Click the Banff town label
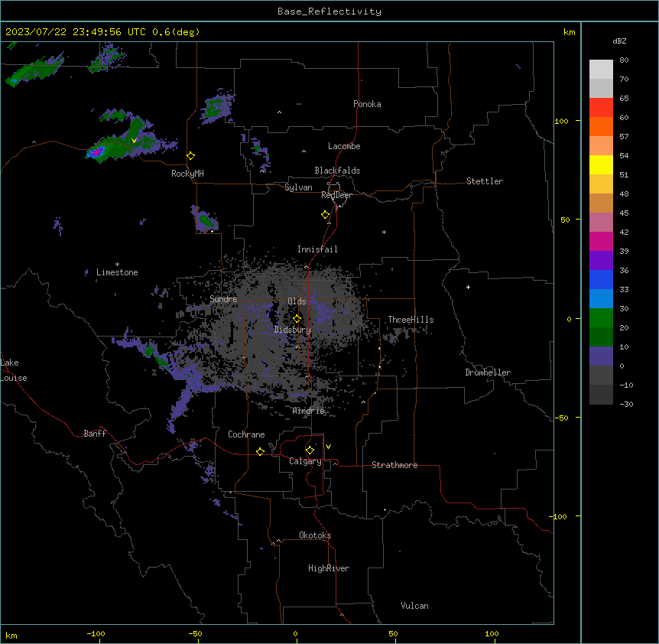Screen dimensions: 659x644 95,434
